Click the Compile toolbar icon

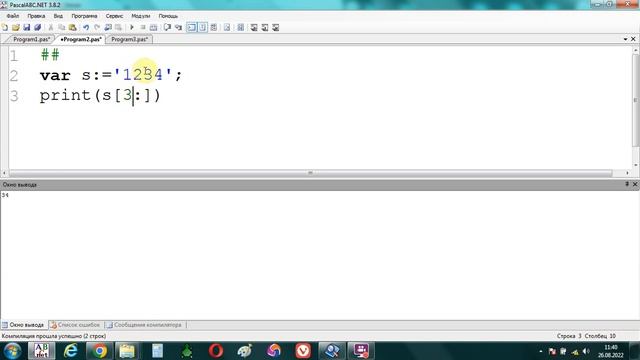tap(153, 27)
